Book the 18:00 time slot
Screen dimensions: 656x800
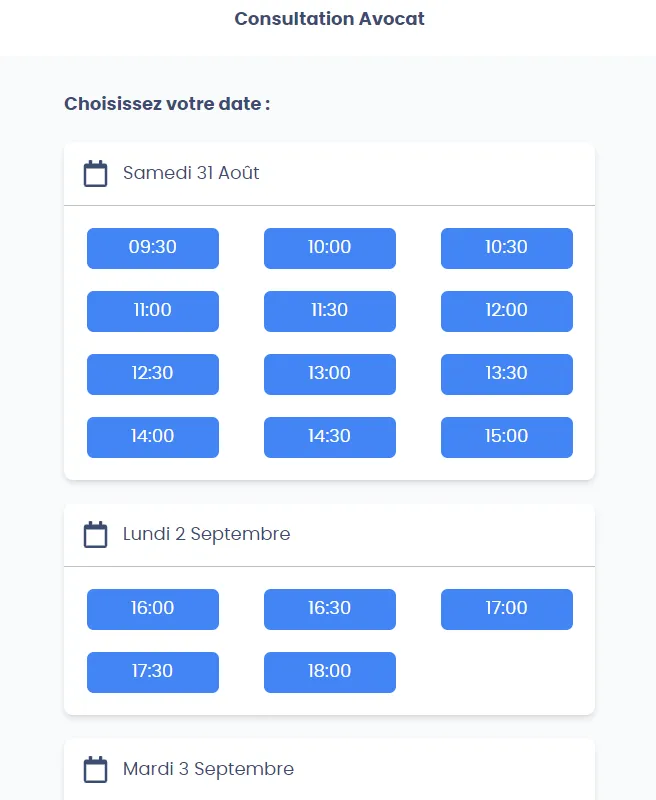pyautogui.click(x=330, y=672)
